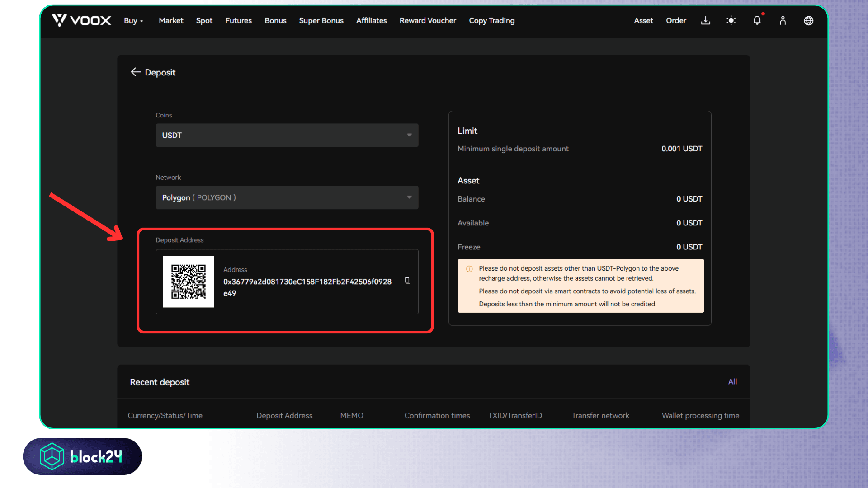
Task: Go to the Market page
Action: (x=171, y=20)
